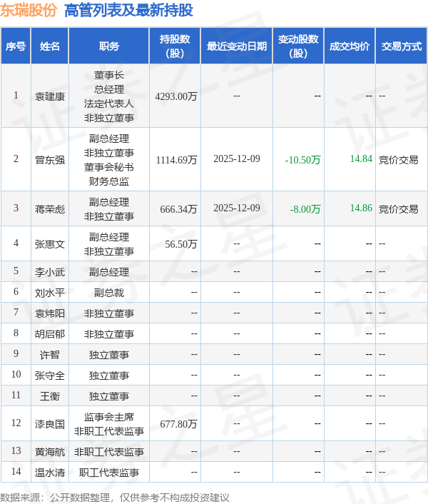Click the 副总裁 position cell
Viewport: 428px width, 504px height.
click(x=109, y=293)
